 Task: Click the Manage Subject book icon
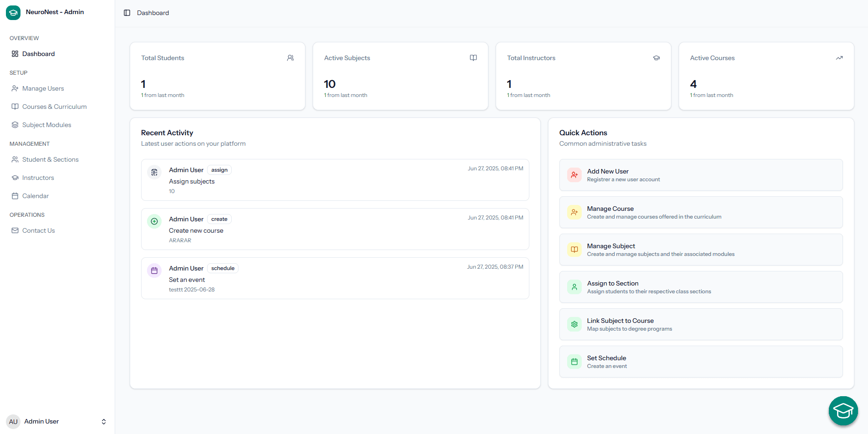coord(574,250)
